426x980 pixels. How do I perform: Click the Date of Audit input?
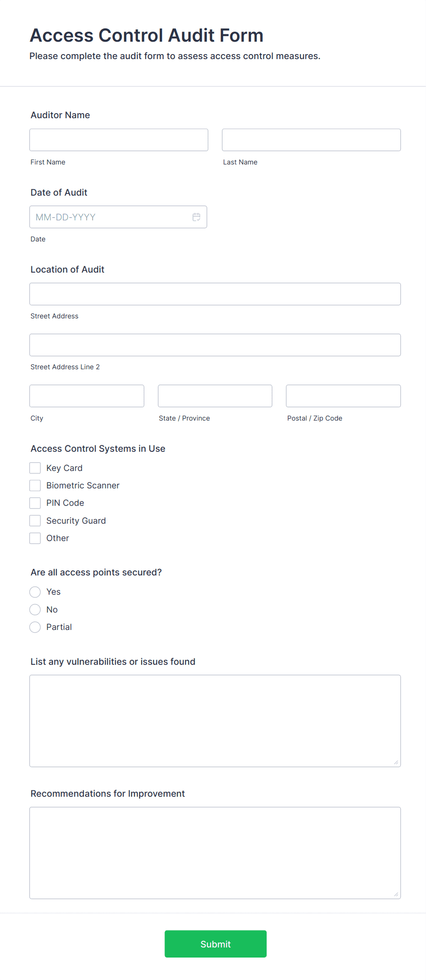110,217
